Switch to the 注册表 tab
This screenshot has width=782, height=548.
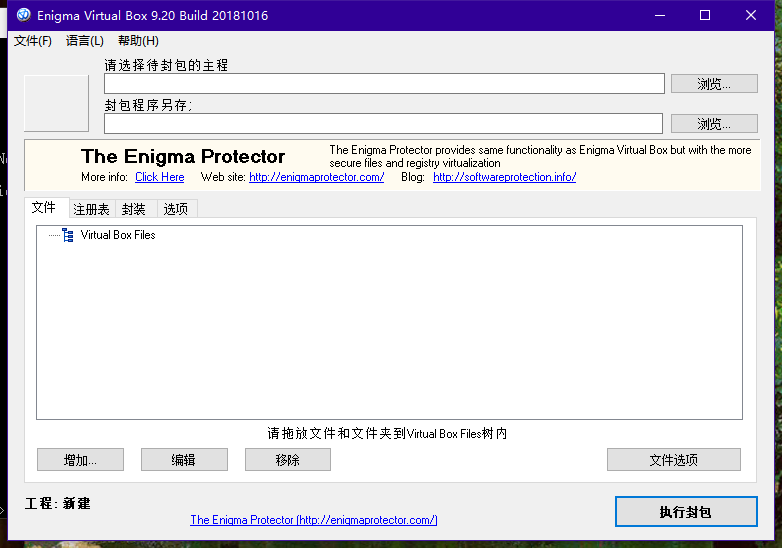(x=91, y=209)
